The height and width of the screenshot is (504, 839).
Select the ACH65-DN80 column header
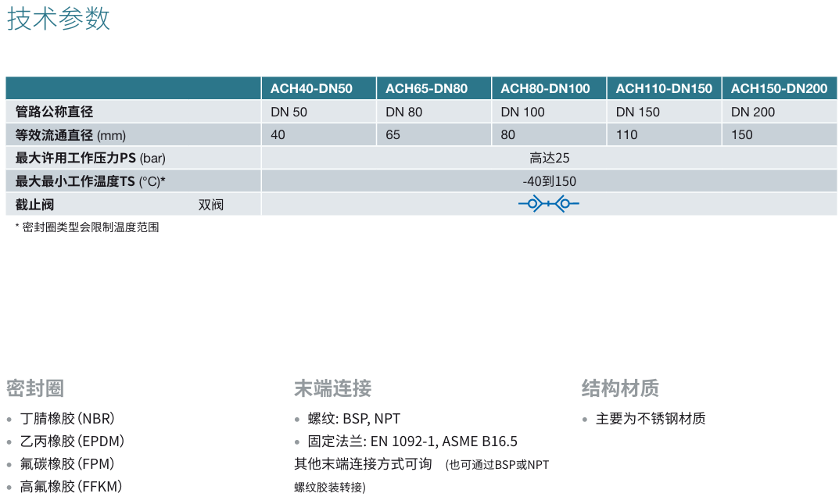pyautogui.click(x=426, y=88)
